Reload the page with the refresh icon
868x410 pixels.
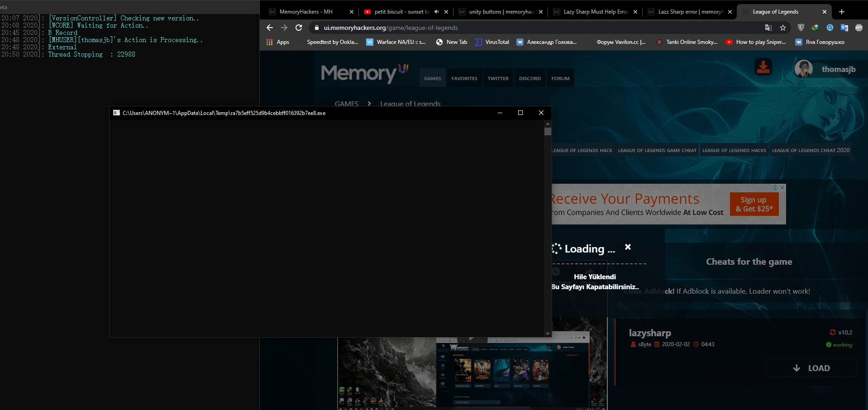tap(299, 28)
